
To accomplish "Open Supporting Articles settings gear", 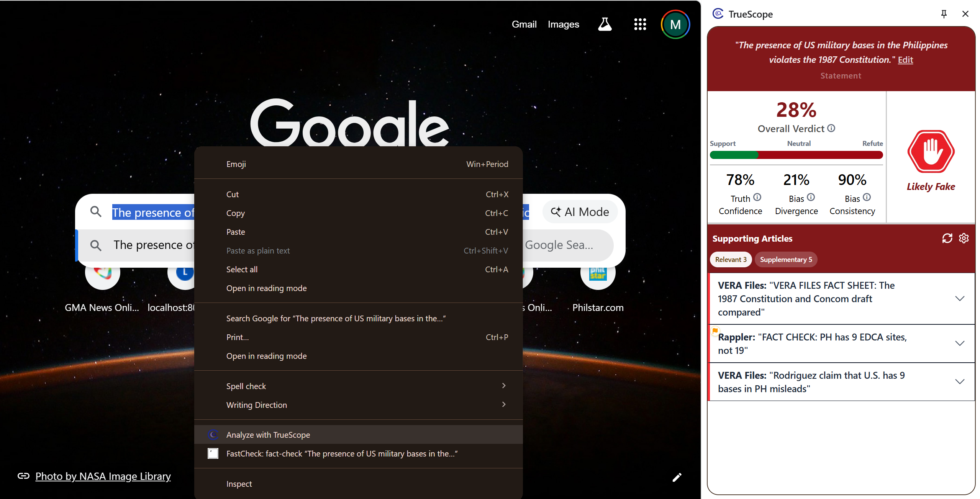I will point(964,238).
